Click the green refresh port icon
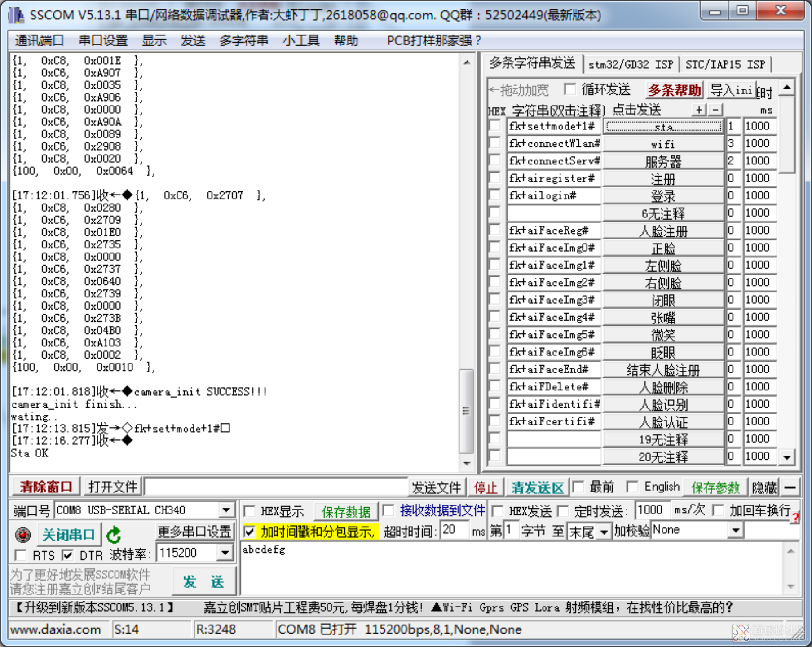 [x=114, y=534]
